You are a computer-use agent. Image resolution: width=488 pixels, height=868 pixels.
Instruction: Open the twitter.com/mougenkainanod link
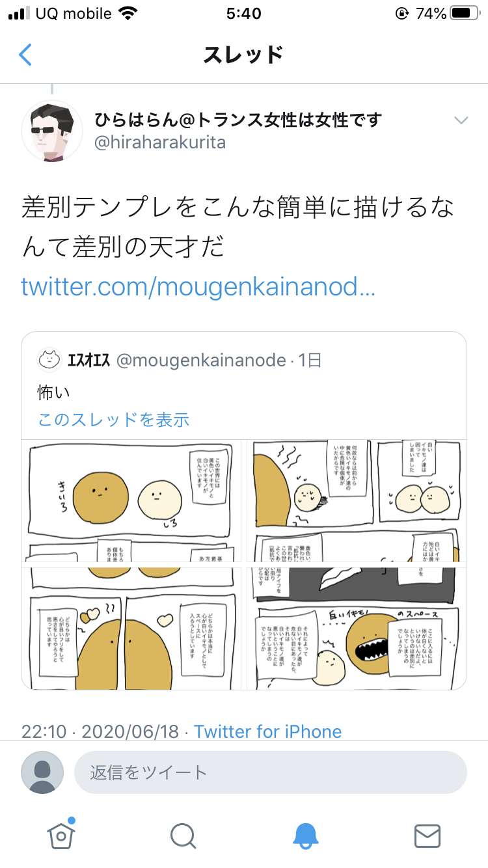(198, 286)
